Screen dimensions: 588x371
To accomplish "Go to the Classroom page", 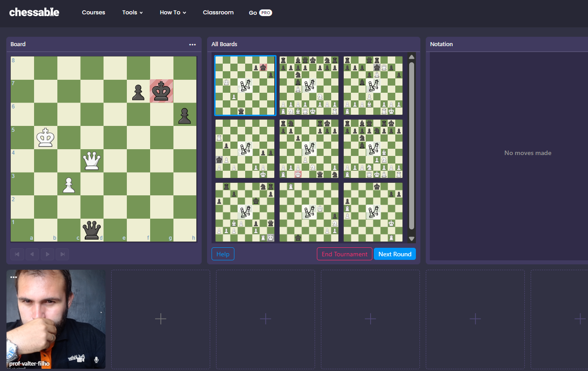I will (218, 13).
